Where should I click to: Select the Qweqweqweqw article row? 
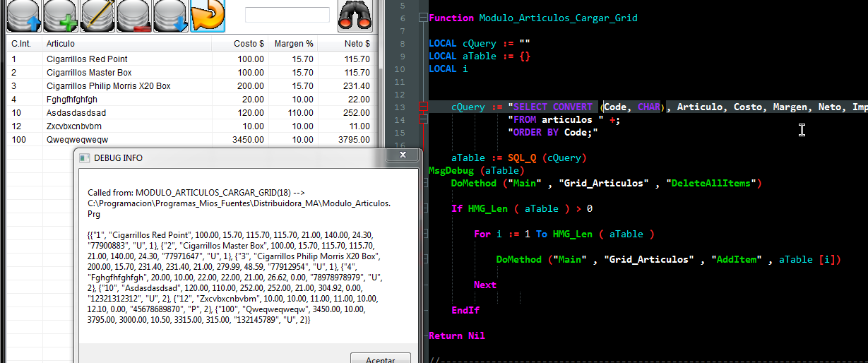(x=191, y=140)
